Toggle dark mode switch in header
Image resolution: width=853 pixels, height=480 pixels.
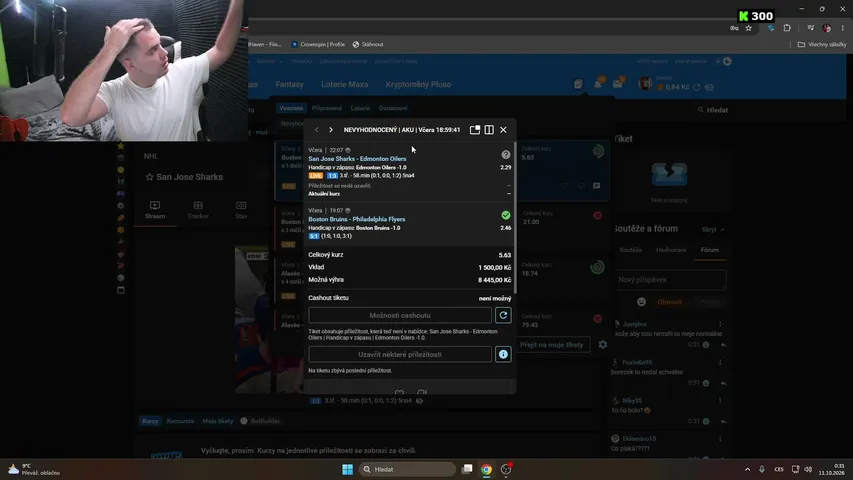[x=724, y=61]
